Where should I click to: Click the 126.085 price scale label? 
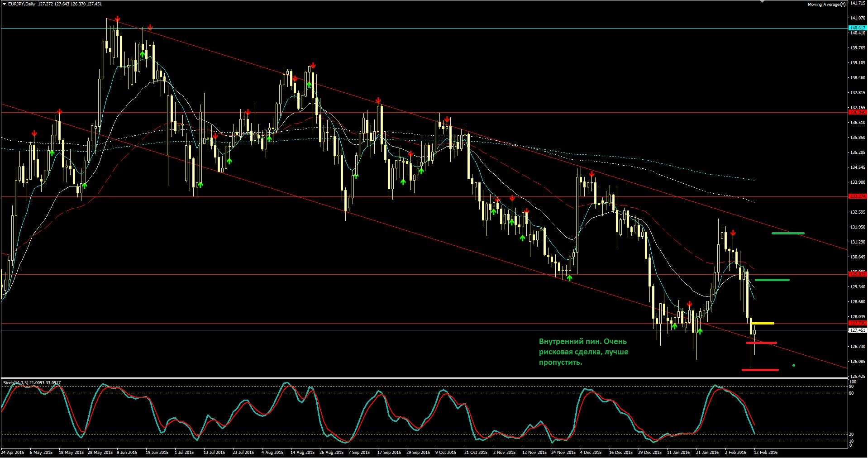[x=858, y=362]
